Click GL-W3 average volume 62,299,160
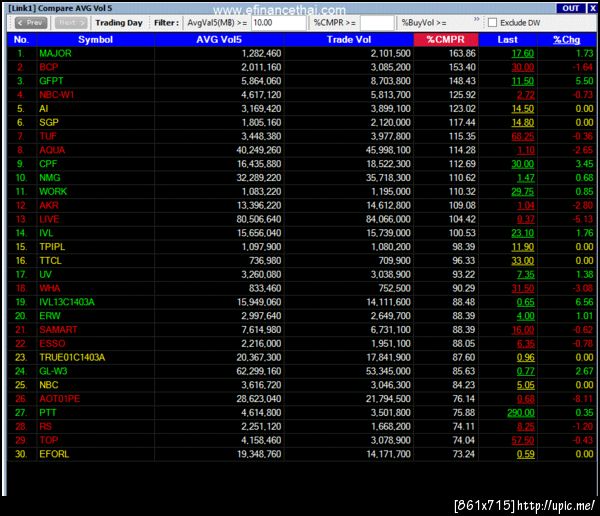The width and height of the screenshot is (600, 516). 259,371
